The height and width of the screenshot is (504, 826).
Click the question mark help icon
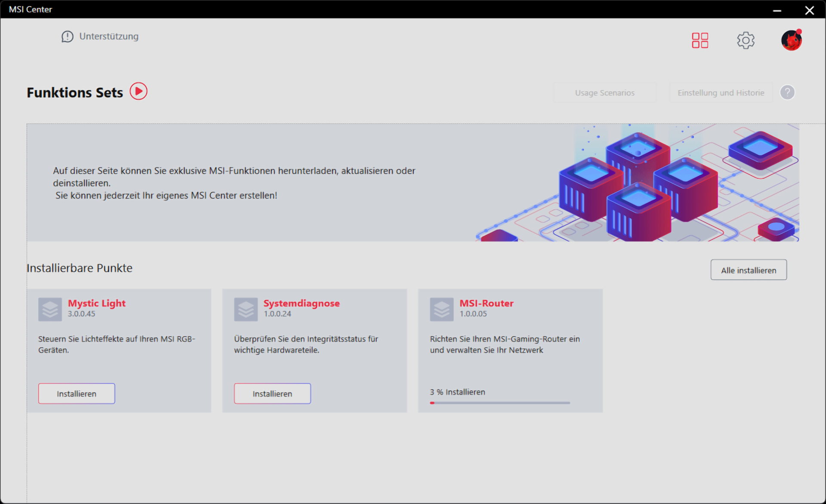click(x=787, y=92)
